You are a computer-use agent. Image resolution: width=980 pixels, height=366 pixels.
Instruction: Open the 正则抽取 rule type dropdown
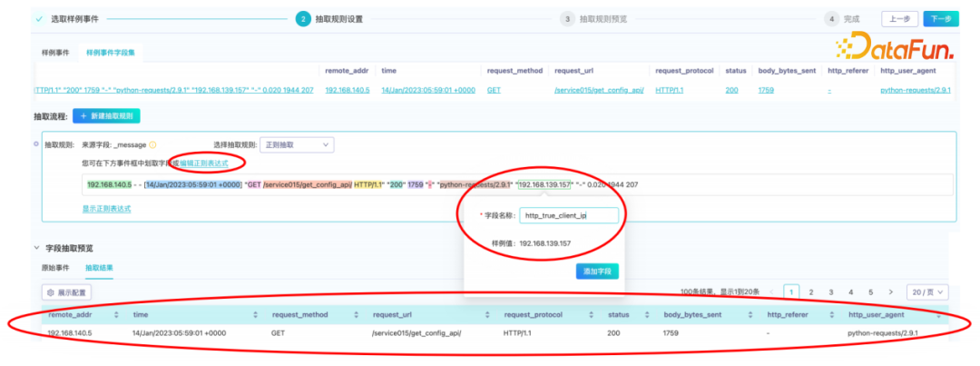click(x=297, y=144)
